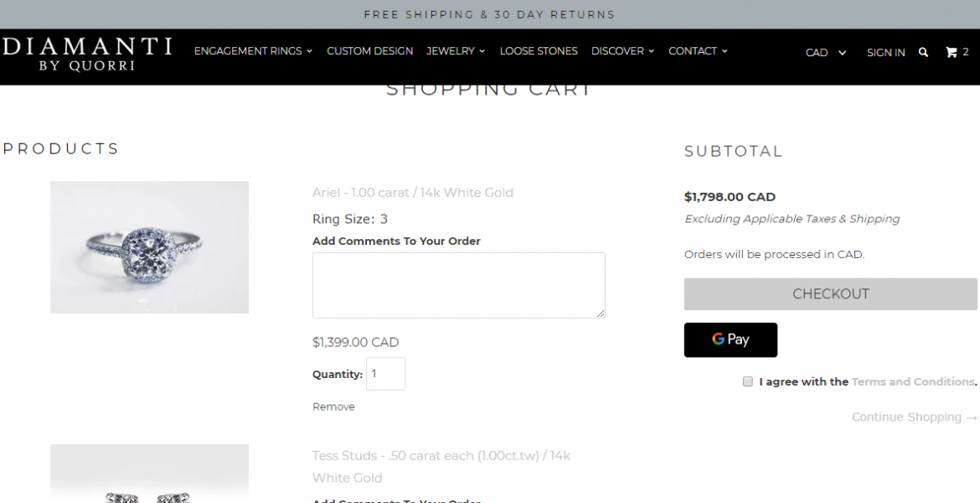Remove the Ariel ring from cart
The height and width of the screenshot is (503, 980).
click(x=333, y=407)
